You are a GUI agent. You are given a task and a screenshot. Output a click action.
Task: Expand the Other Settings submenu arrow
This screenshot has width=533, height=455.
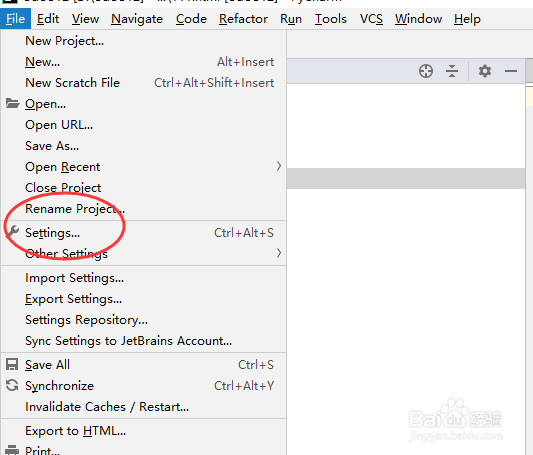279,253
